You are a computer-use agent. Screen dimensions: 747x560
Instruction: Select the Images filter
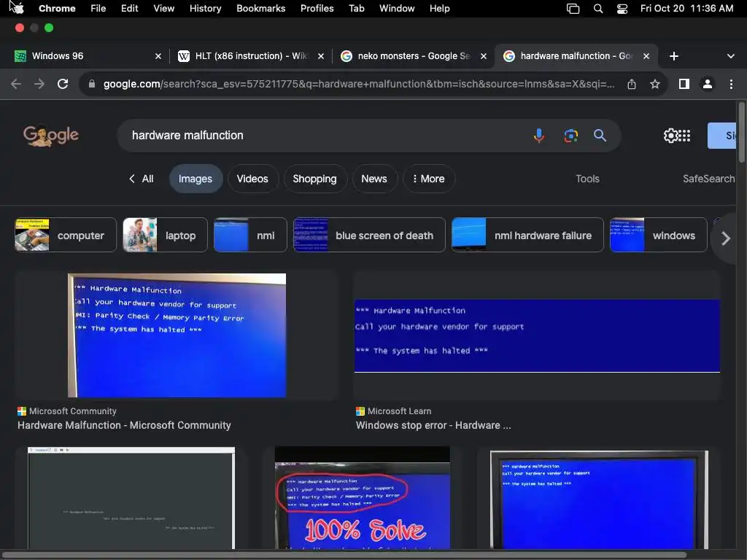[196, 179]
